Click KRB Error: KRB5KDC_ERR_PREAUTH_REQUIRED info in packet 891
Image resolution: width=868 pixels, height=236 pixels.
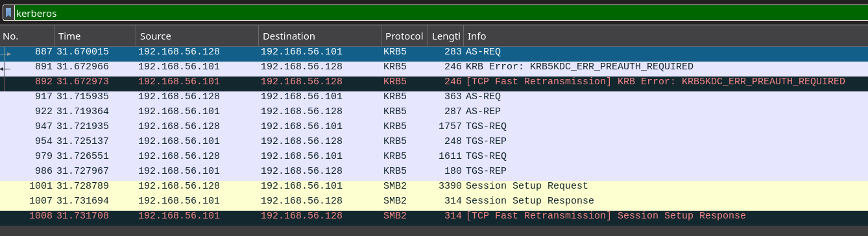[x=579, y=67]
